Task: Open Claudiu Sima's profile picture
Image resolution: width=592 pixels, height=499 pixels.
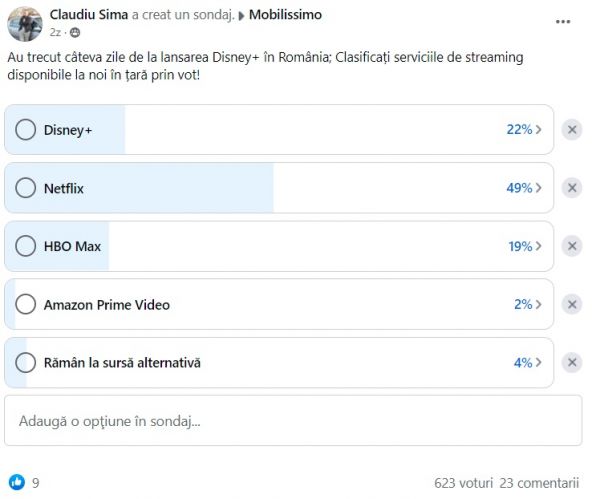Action: click(x=25, y=24)
